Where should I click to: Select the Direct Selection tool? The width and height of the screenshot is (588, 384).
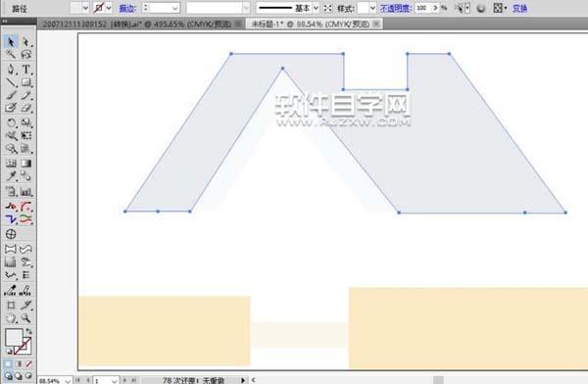click(x=25, y=41)
